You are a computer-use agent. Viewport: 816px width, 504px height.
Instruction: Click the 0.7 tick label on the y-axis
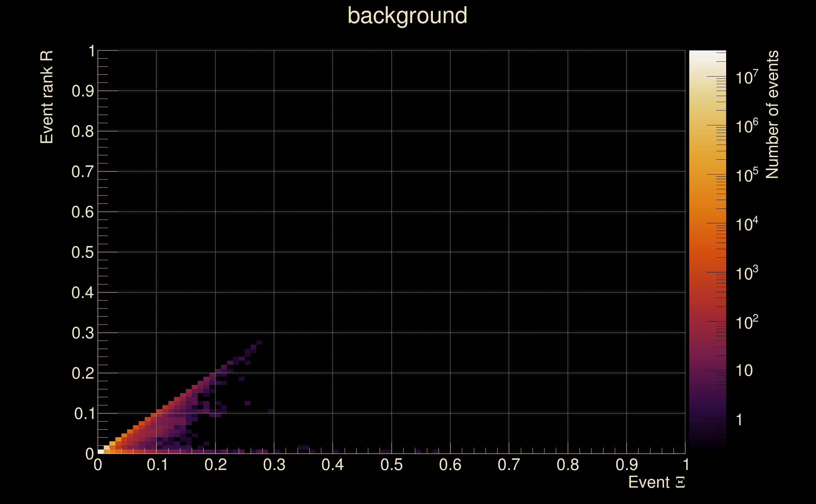pos(82,172)
